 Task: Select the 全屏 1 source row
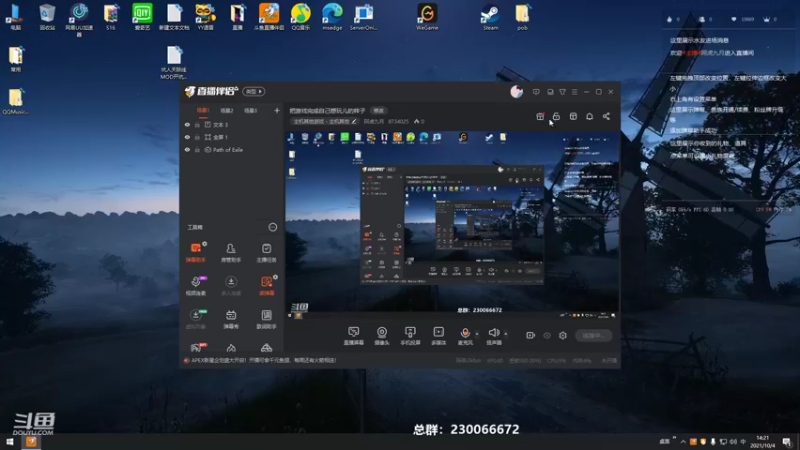tap(232, 137)
